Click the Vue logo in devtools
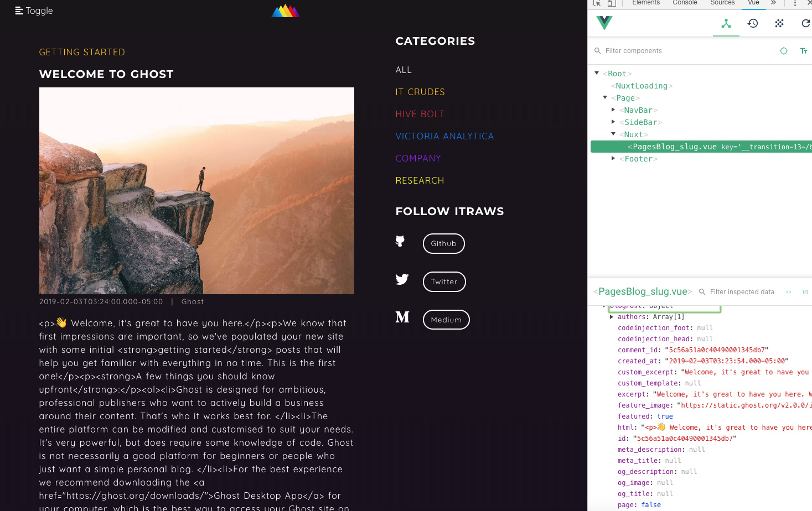The image size is (812, 511). (x=604, y=23)
